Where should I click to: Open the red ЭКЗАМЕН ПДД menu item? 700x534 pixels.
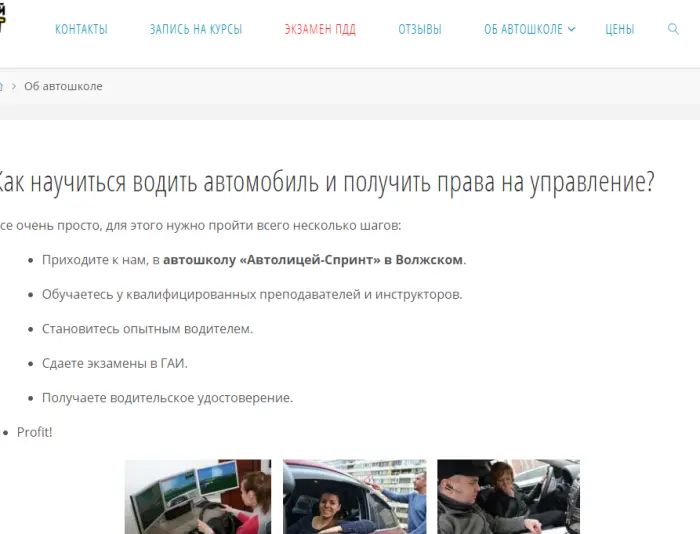point(320,29)
